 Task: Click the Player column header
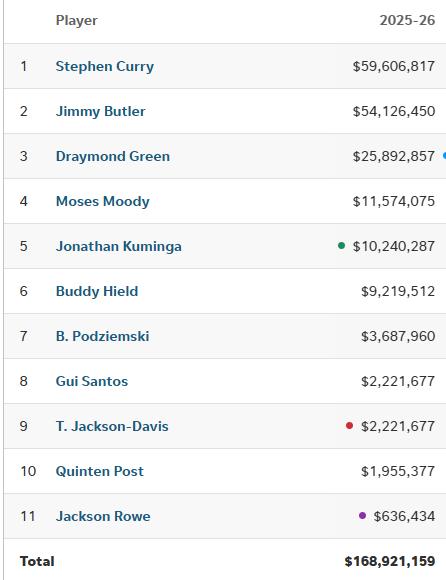click(77, 20)
